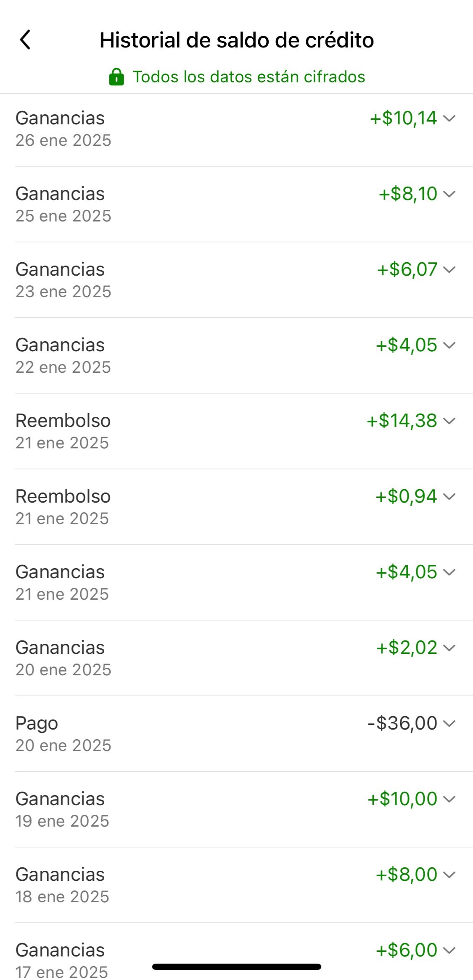The width and height of the screenshot is (473, 980).
Task: Expand the +$14,38 refund chevron
Action: click(x=449, y=421)
